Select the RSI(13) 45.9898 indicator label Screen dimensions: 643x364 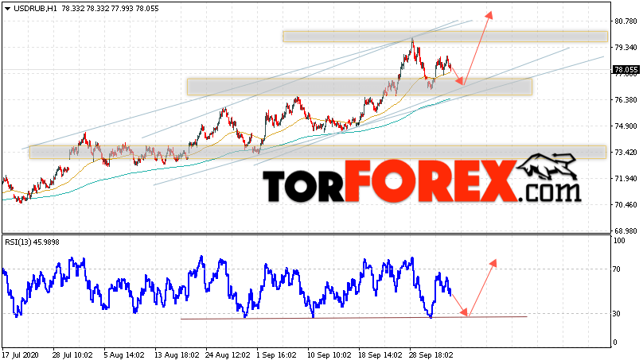[x=32, y=242]
